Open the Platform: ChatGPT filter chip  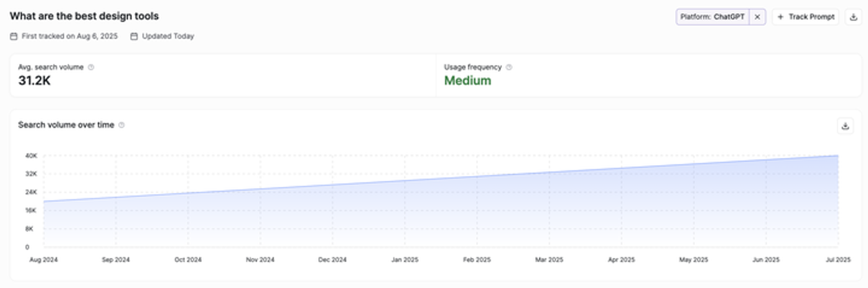pyautogui.click(x=712, y=17)
